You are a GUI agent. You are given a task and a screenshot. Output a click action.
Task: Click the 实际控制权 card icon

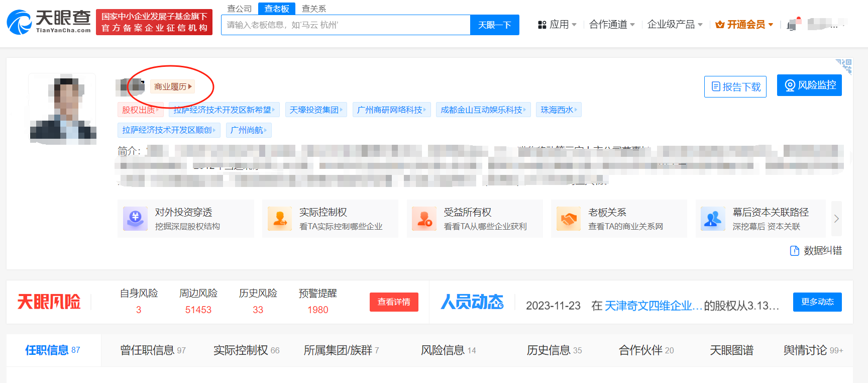(x=280, y=219)
